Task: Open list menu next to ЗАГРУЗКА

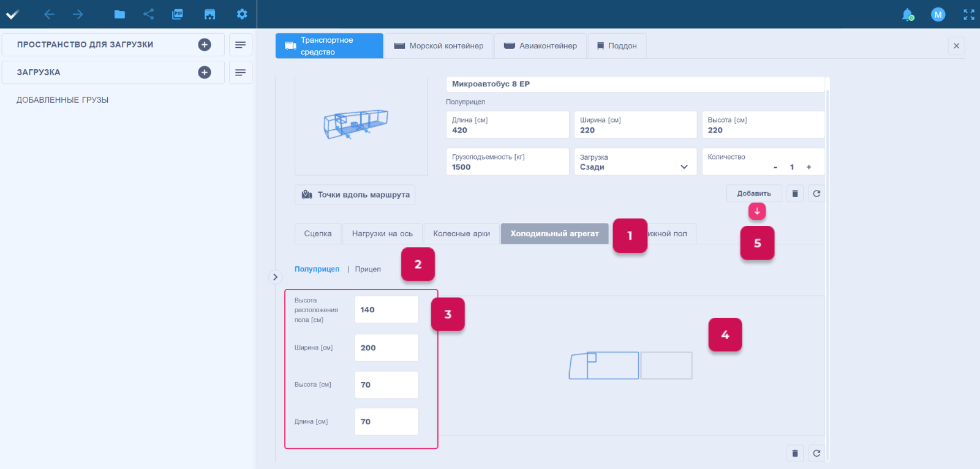Action: coord(241,72)
